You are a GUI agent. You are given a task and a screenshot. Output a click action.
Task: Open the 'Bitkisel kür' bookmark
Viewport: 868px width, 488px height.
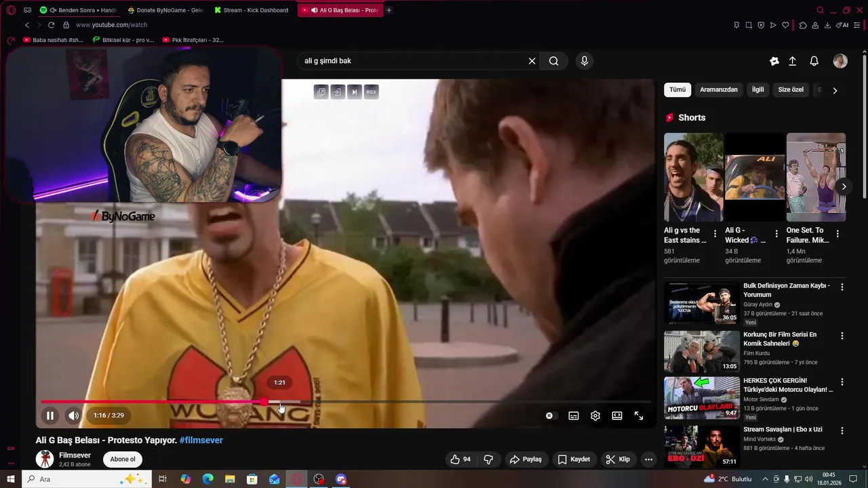coord(123,40)
